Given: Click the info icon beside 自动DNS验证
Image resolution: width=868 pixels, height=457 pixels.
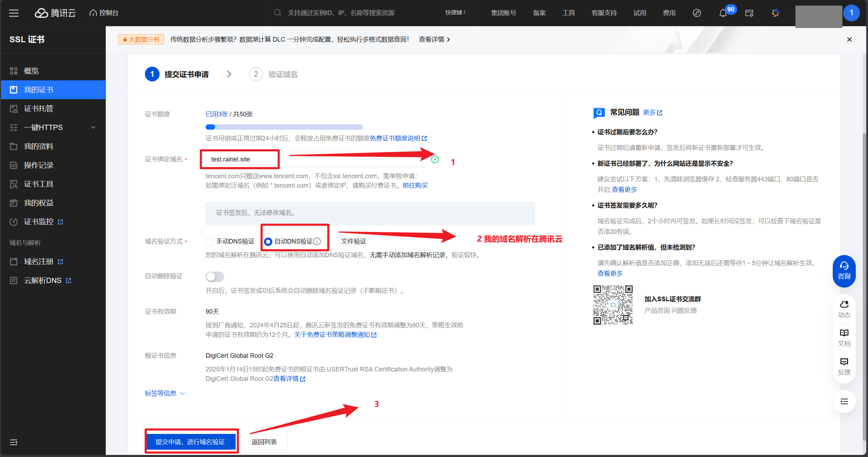Looking at the screenshot, I should (317, 241).
